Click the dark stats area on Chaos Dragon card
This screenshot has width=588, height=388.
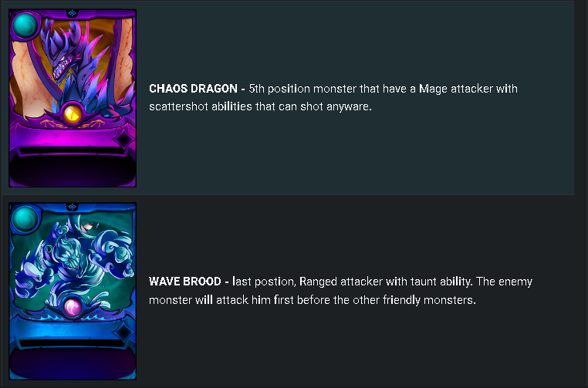(73, 170)
